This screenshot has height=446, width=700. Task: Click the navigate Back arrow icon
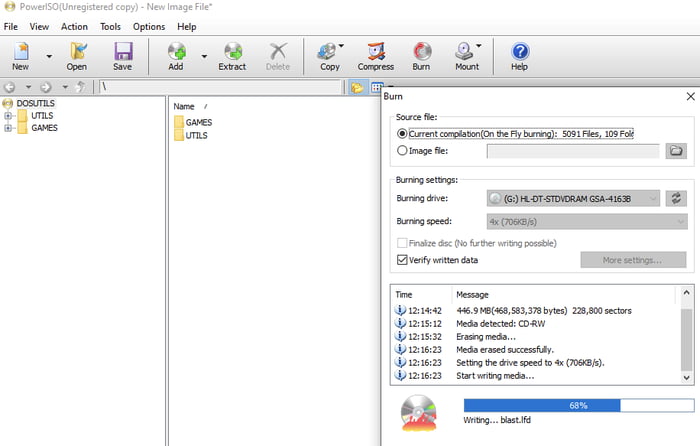[9, 87]
